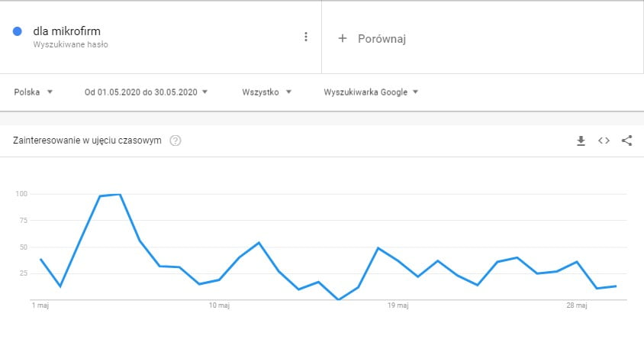Select the chart peak near value 100
Viewport: 644px width, 349px height.
[120, 195]
